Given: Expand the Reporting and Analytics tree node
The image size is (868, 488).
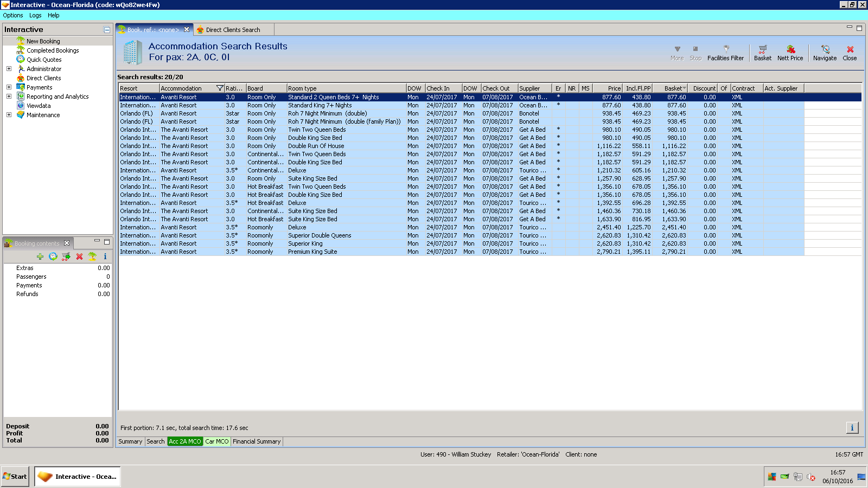Looking at the screenshot, I should pos(9,97).
